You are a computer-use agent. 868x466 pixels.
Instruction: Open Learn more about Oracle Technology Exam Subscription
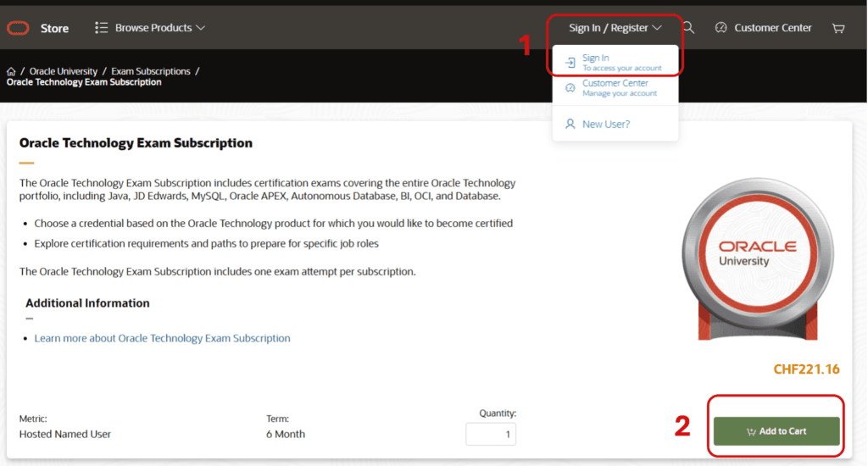click(x=162, y=338)
